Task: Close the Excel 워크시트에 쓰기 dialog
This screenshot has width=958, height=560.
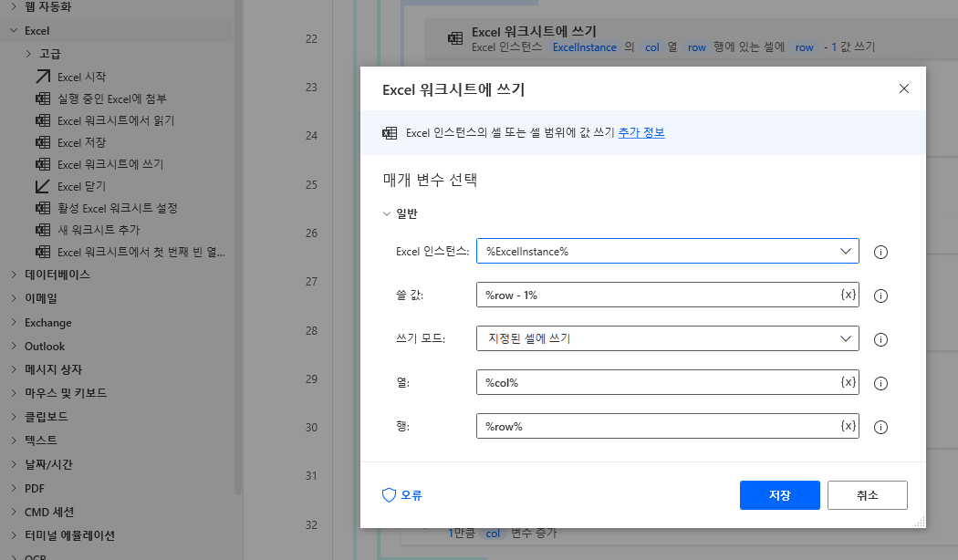Action: [x=904, y=88]
